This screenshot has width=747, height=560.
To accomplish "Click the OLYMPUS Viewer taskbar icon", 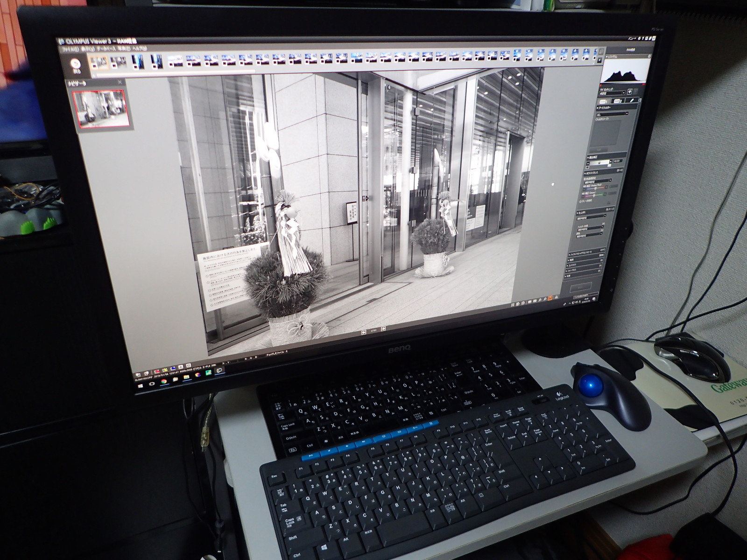I will [219, 370].
